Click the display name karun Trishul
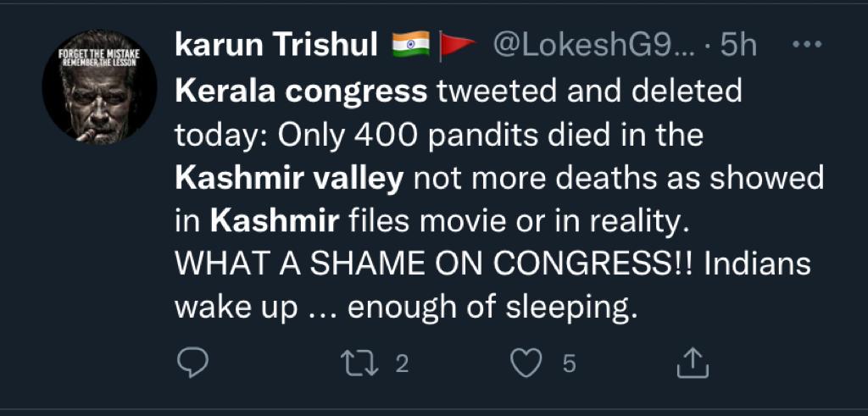This screenshot has width=868, height=416. pyautogui.click(x=276, y=46)
